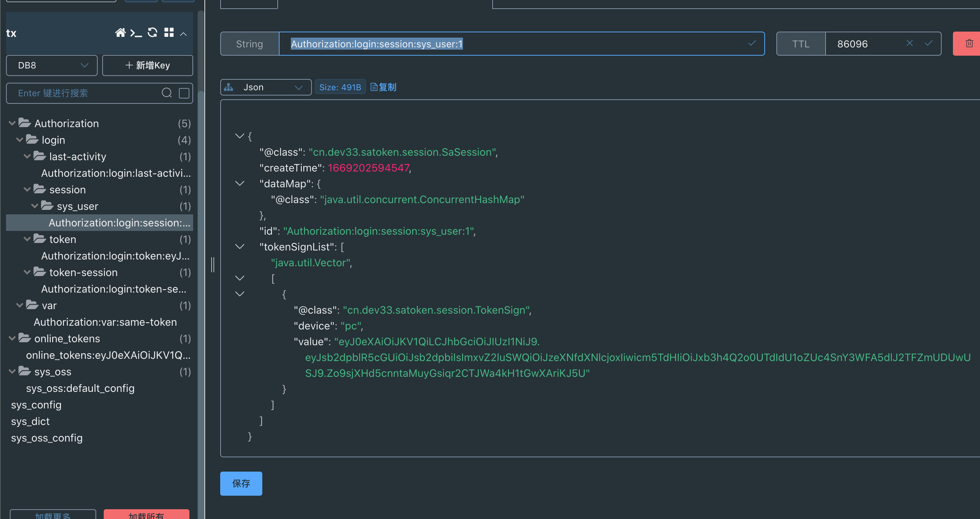This screenshot has width=980, height=519.
Task: Select the sys_dict key
Action: point(30,422)
